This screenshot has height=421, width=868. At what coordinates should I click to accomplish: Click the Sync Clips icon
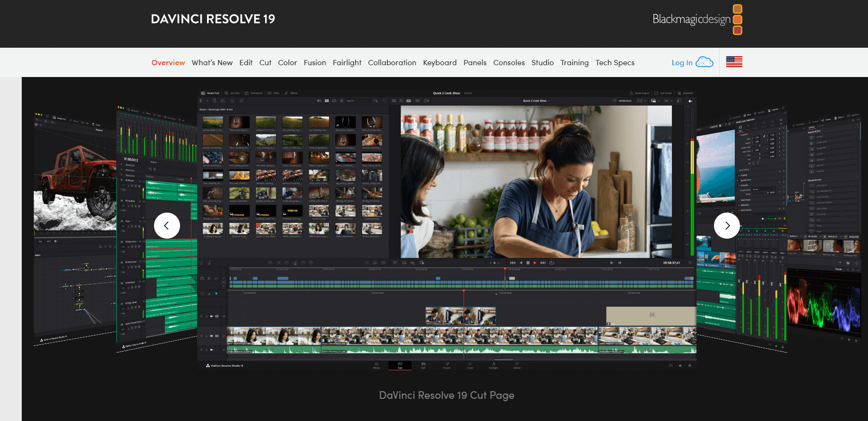pyautogui.click(x=232, y=101)
